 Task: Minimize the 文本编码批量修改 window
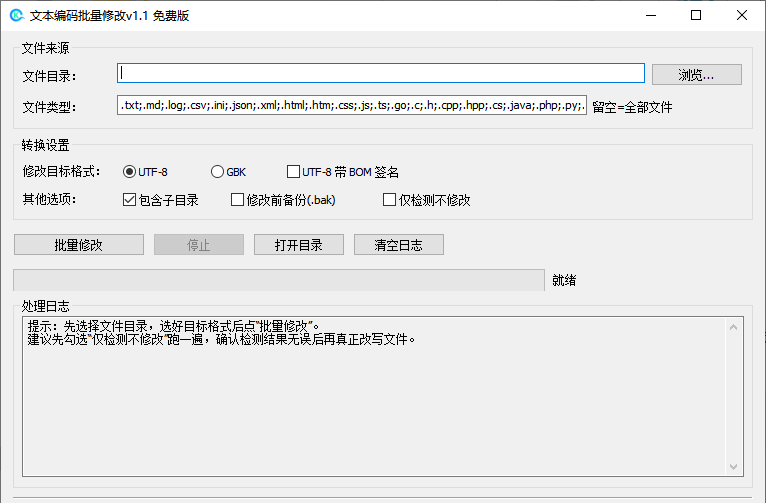[x=651, y=15]
